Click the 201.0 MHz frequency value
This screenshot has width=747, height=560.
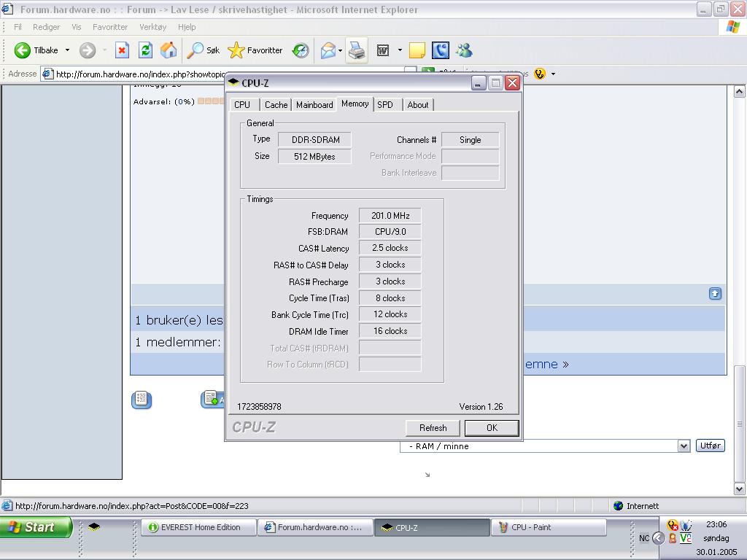pos(390,216)
